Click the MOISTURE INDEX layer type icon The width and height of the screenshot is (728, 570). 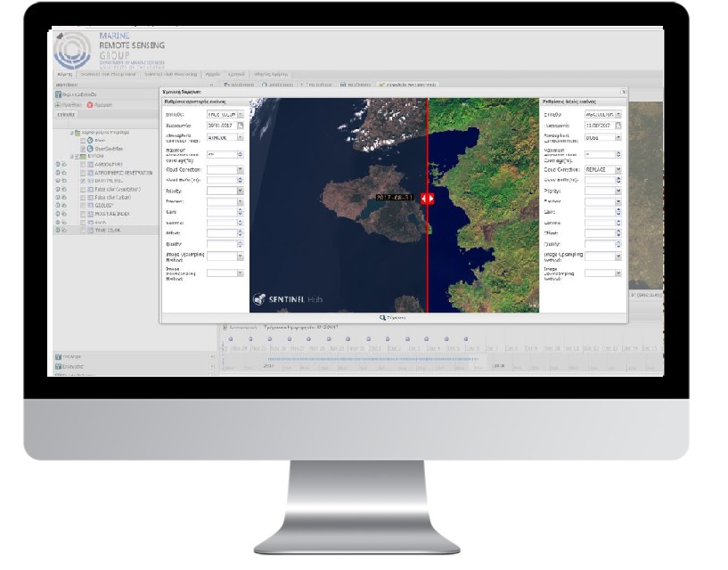[x=91, y=214]
